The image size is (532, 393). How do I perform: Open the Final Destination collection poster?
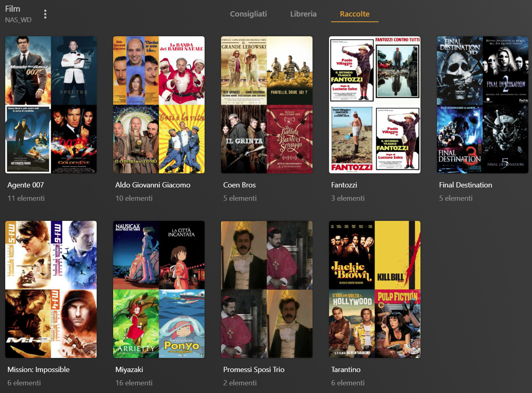click(482, 105)
